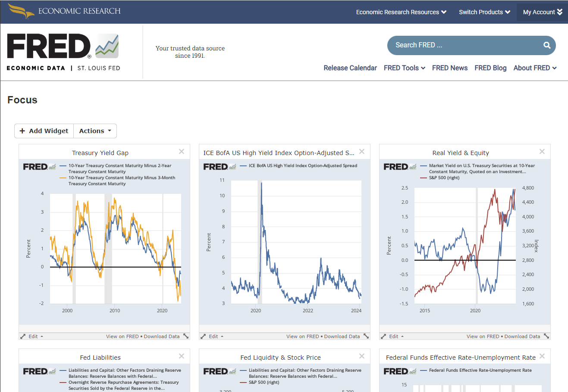Expand the About FRED menu
Viewport: 568px width, 392px height.
click(x=535, y=68)
